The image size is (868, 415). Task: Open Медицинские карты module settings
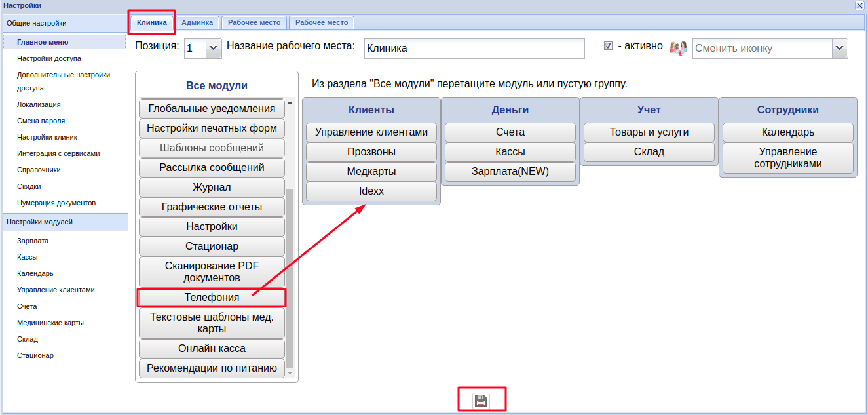(50, 323)
